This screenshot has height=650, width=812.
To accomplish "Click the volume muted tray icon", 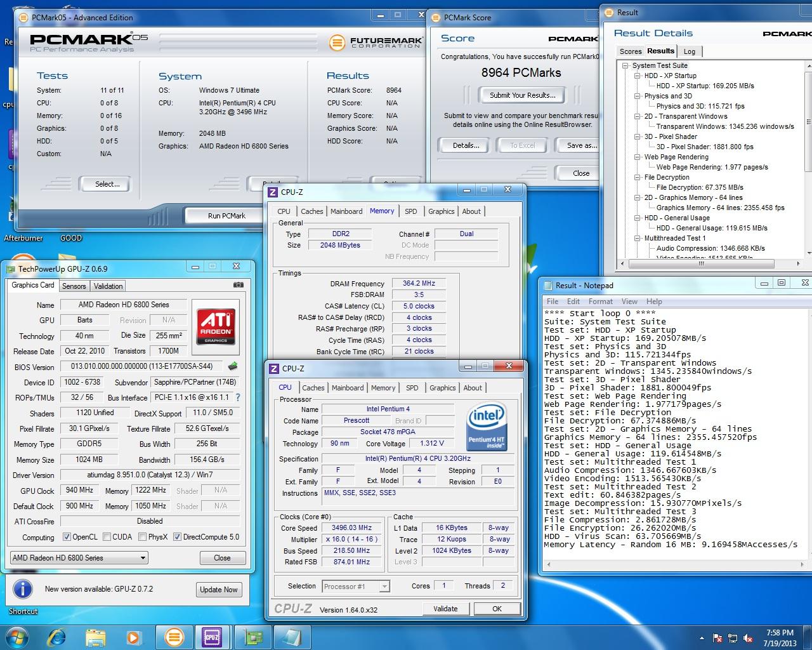I will click(x=749, y=638).
